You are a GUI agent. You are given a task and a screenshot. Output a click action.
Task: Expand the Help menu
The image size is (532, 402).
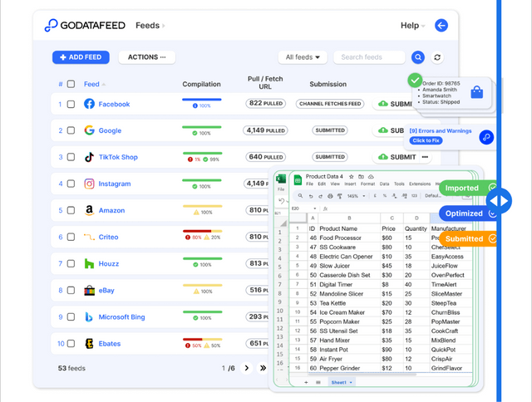point(412,26)
